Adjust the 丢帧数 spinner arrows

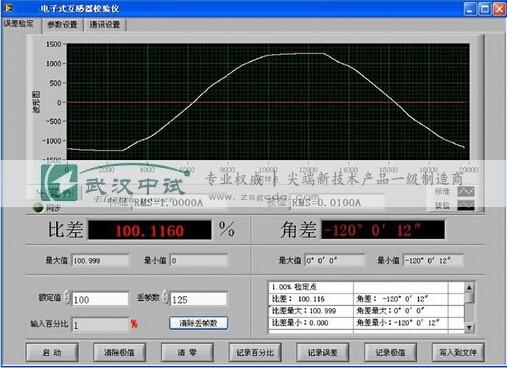point(166,296)
